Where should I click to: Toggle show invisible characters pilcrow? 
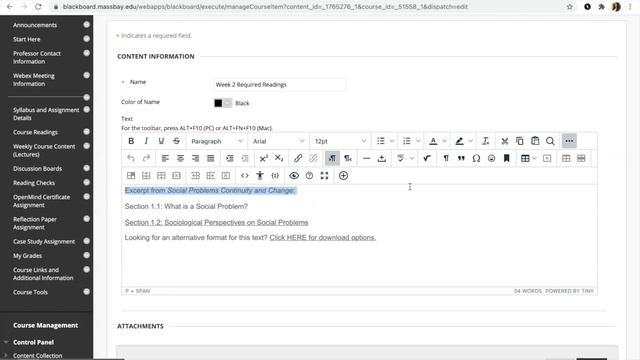coord(446,158)
